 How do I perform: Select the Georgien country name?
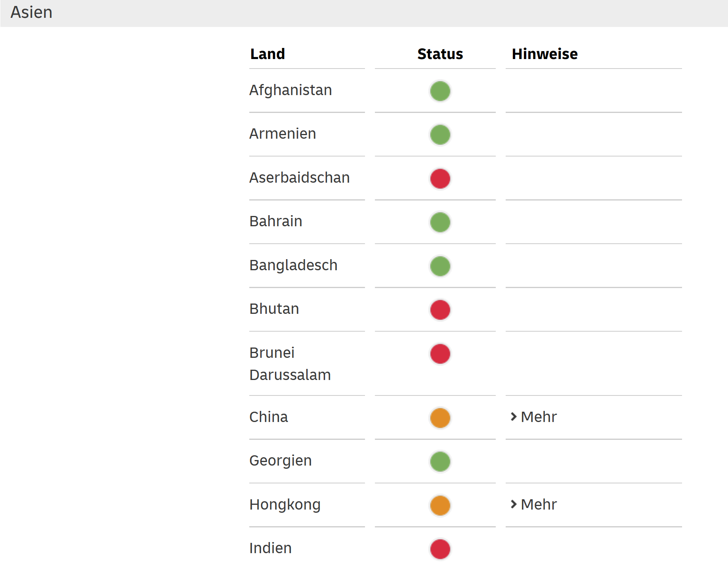click(281, 461)
